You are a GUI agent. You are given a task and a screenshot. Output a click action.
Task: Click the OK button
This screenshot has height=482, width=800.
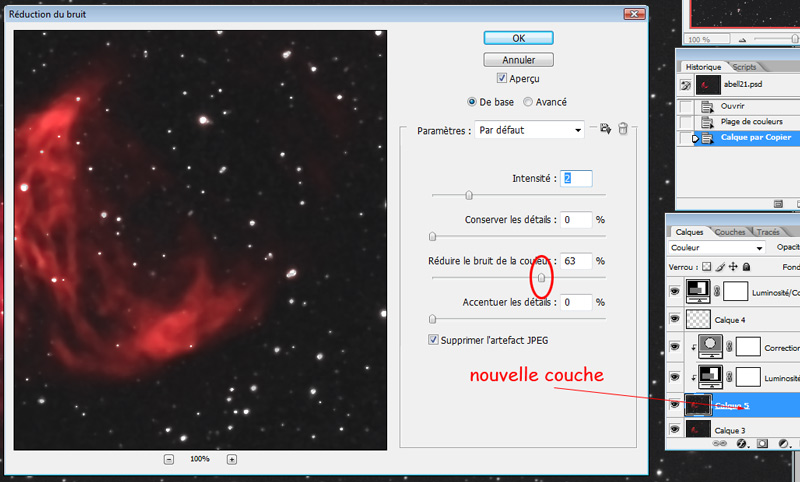(x=518, y=38)
